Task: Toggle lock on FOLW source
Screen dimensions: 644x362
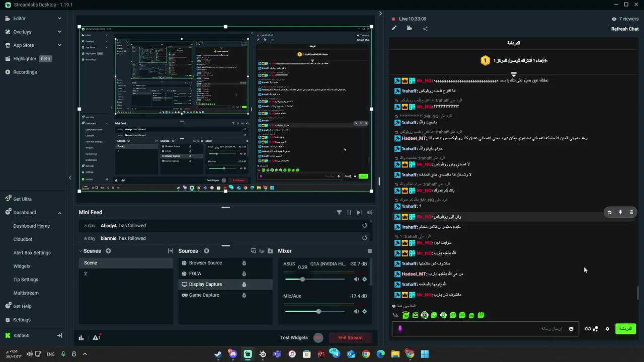Action: point(244,274)
